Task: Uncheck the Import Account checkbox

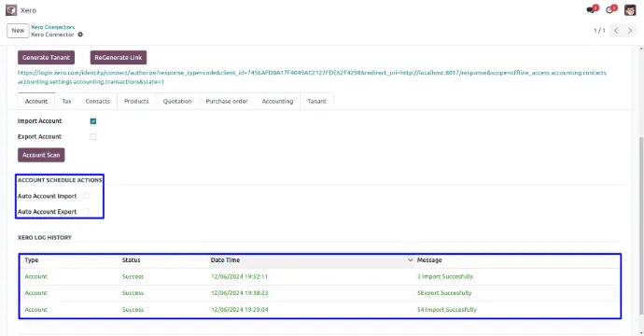Action: pos(93,121)
